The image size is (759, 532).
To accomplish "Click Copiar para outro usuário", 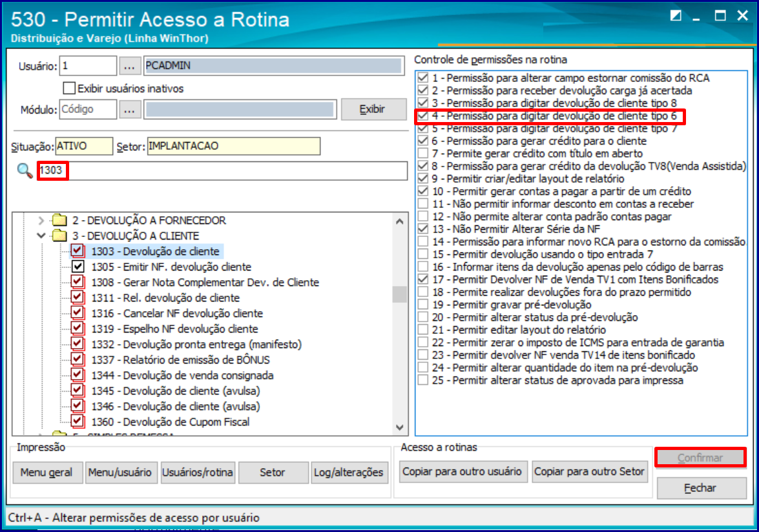I will click(463, 471).
